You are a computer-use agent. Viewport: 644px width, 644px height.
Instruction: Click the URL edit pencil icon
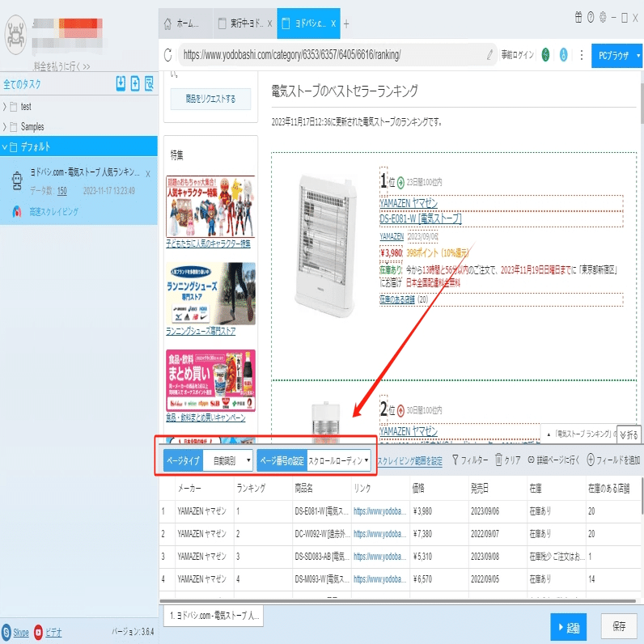click(x=489, y=55)
